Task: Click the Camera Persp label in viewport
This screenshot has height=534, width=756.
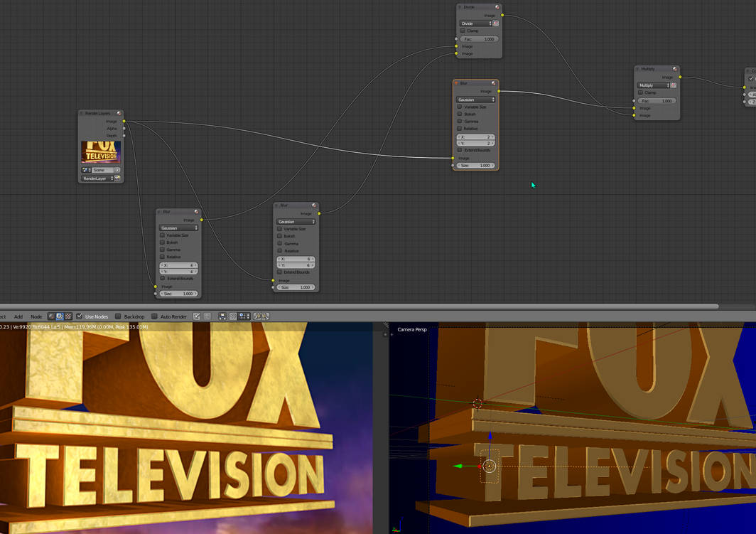Action: (x=412, y=329)
